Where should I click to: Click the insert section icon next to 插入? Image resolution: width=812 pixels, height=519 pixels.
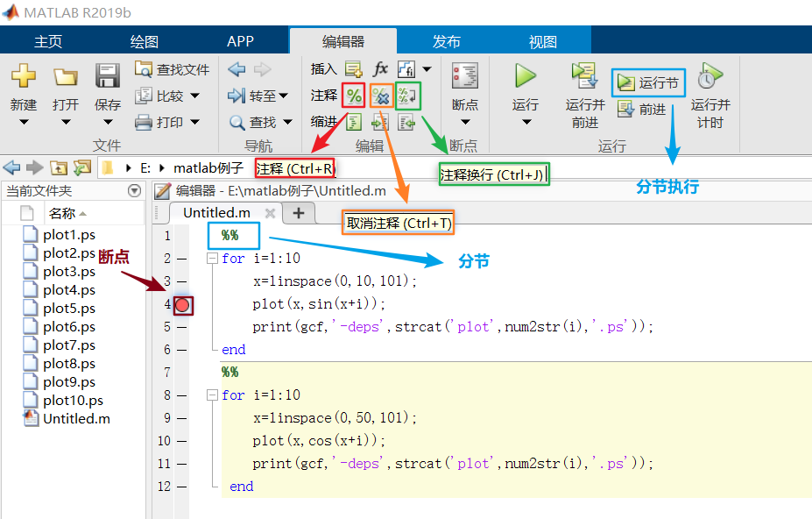coord(354,69)
